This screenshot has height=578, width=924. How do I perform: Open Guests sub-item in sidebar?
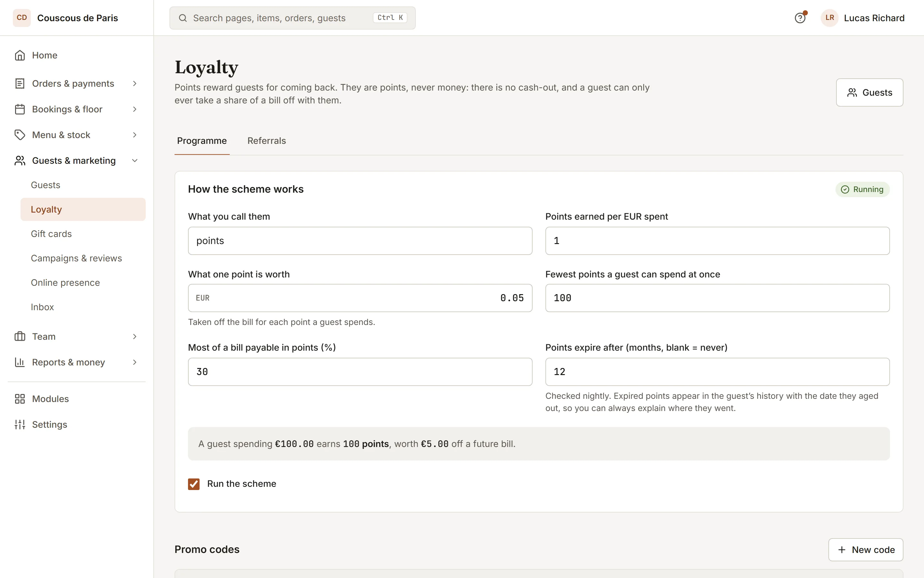tap(83, 185)
